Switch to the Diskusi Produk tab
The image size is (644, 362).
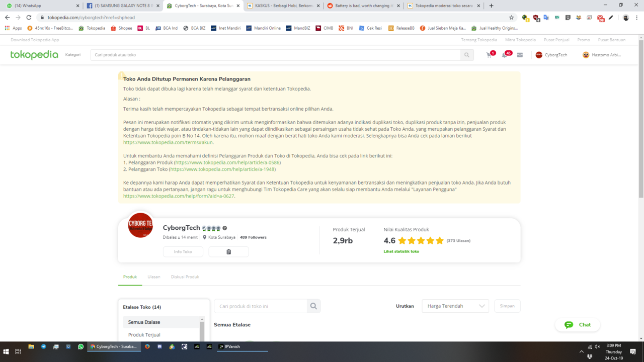coord(185,277)
